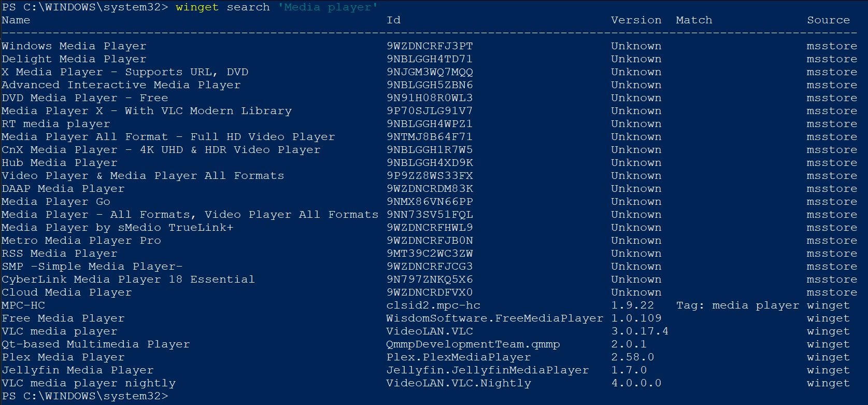Image resolution: width=868 pixels, height=405 pixels.
Task: Select the Id '9NN73SV51FQL'
Action: tap(430, 215)
